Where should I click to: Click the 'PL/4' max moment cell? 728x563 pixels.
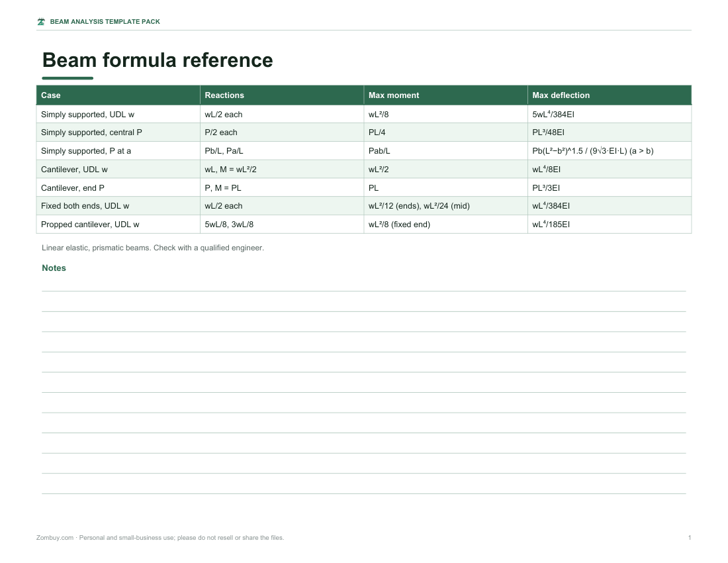pyautogui.click(x=445, y=132)
